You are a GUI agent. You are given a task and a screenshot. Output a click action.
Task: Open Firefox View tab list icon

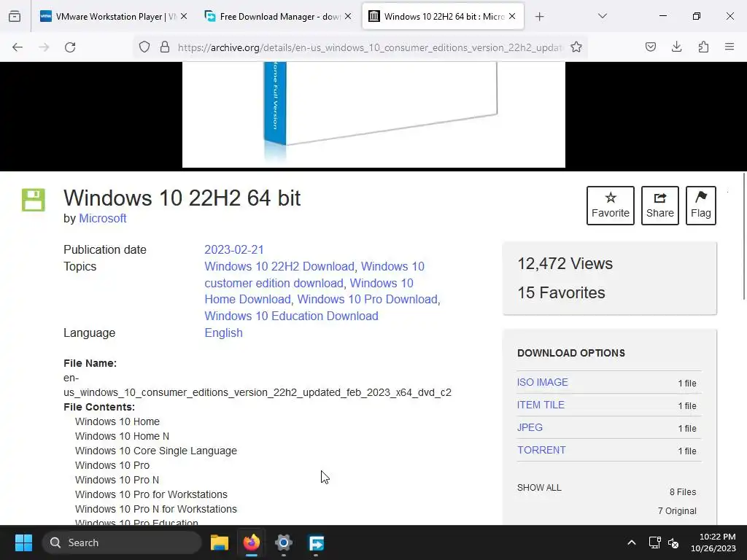15,16
